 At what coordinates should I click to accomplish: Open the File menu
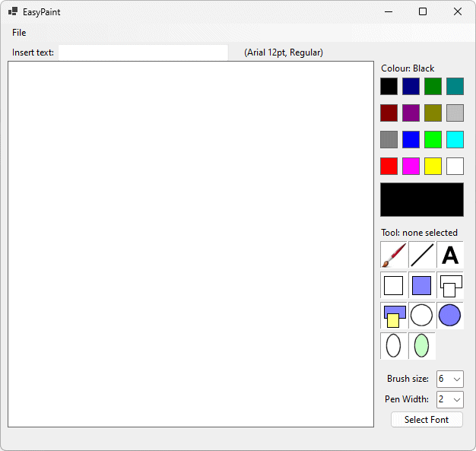click(19, 33)
